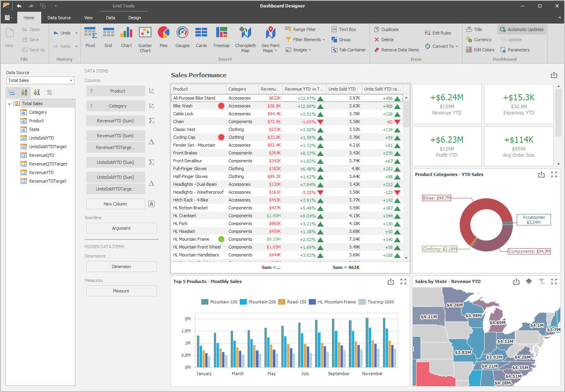Select the RevenueYTD field in the field list
The width and height of the screenshot is (565, 392).
click(x=40, y=172)
